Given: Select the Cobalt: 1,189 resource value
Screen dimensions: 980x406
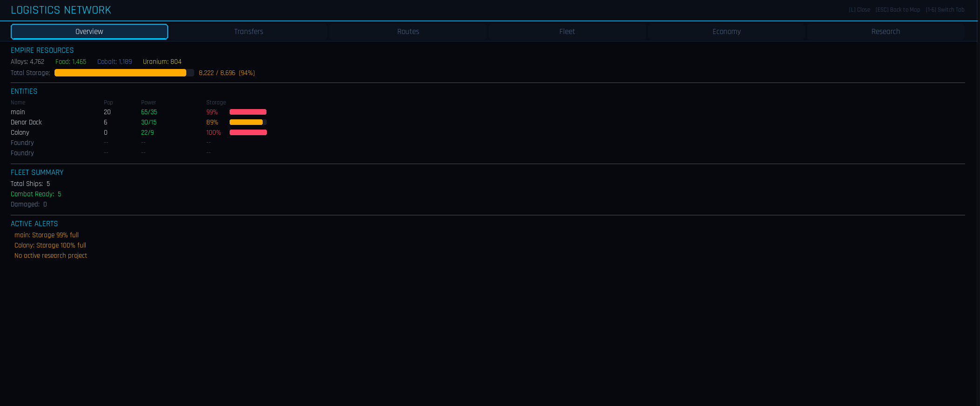Looking at the screenshot, I should [115, 62].
